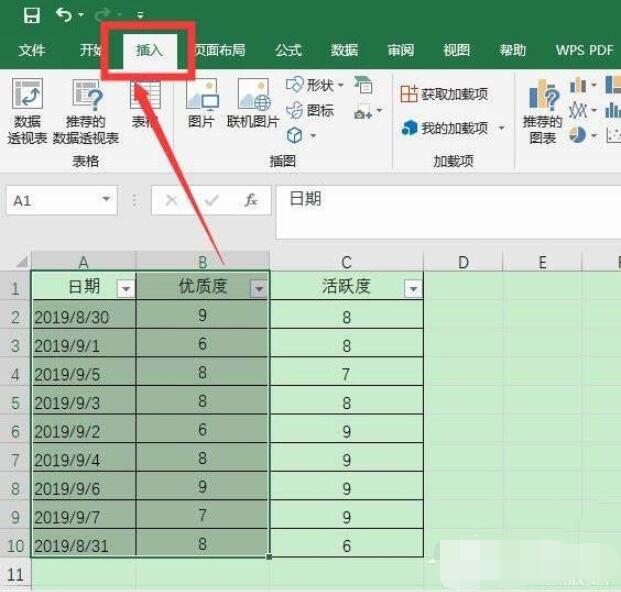Switch to the 审阅 ribbon tab

(x=400, y=50)
